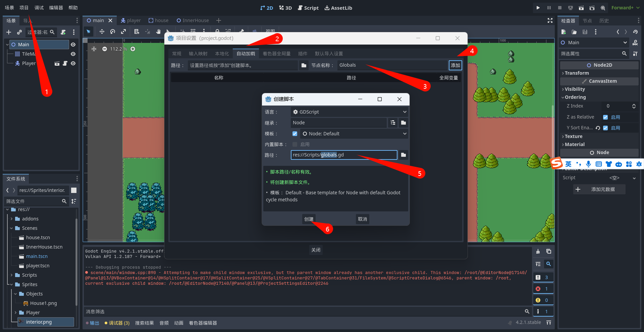Switch to the 节点 tab in right dock

tap(587, 21)
